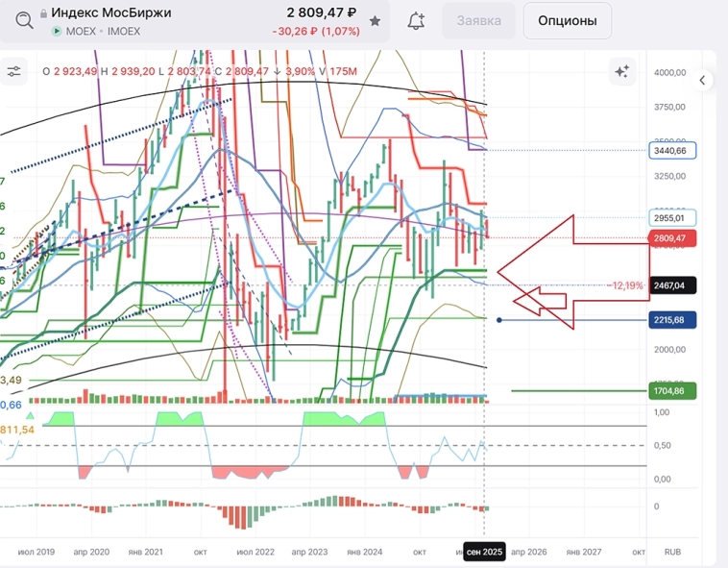The image size is (728, 568).
Task: Select the black 2467,04 price label
Action: (x=672, y=285)
